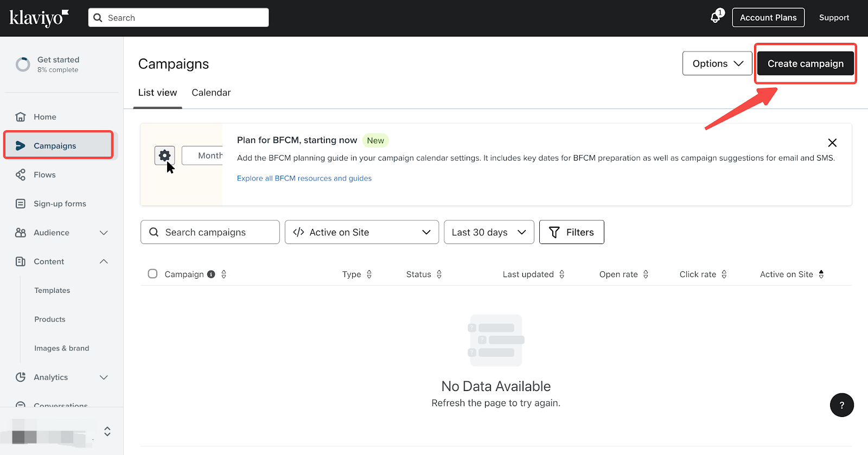
Task: Click the 8% complete text
Action: [58, 70]
